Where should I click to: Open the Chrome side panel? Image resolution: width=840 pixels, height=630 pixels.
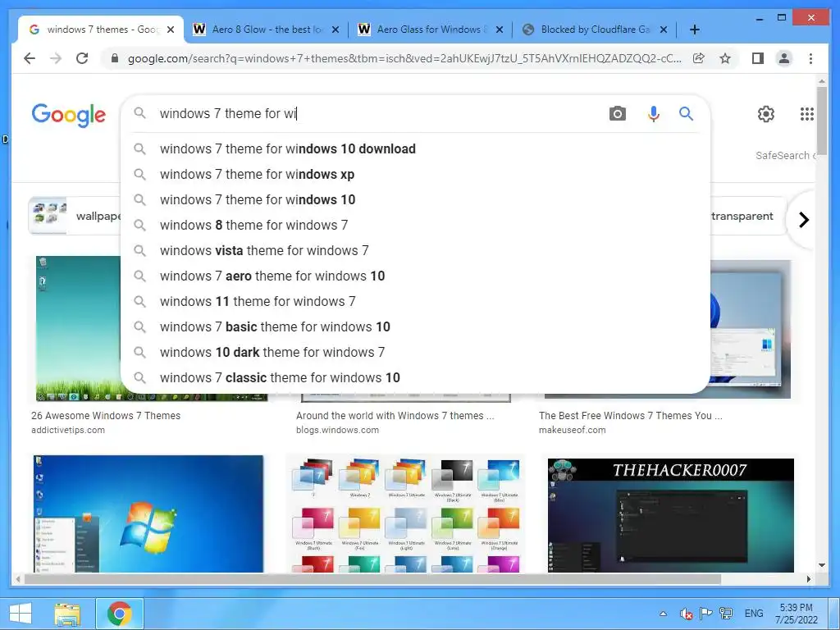[757, 58]
